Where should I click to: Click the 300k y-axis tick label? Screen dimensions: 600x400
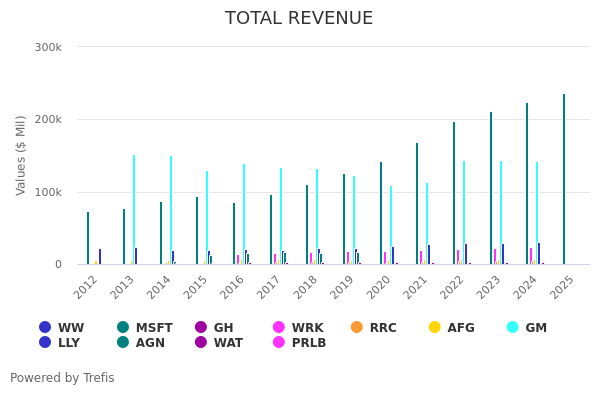(x=48, y=47)
